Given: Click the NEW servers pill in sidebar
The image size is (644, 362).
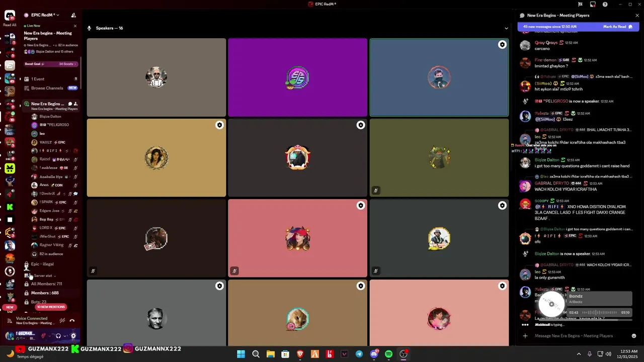Looking at the screenshot, I should pos(10,307).
